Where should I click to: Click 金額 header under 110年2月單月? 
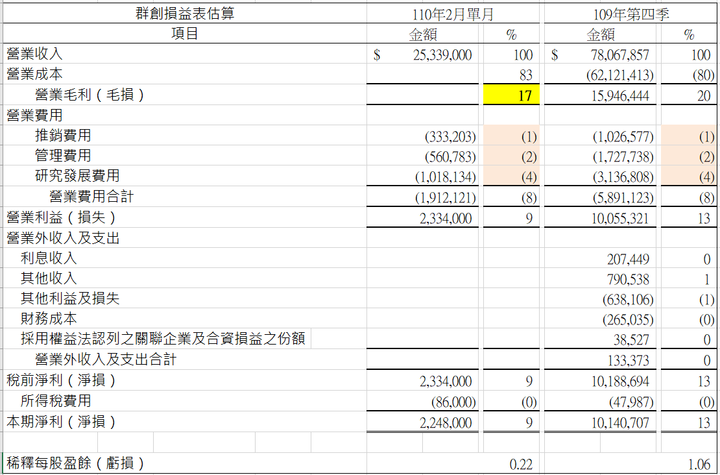click(x=423, y=34)
